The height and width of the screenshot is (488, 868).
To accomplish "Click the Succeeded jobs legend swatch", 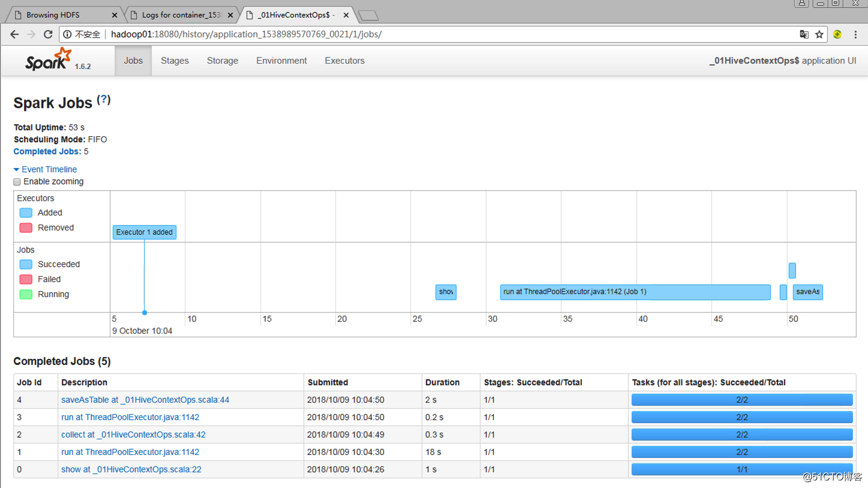I will [x=26, y=265].
